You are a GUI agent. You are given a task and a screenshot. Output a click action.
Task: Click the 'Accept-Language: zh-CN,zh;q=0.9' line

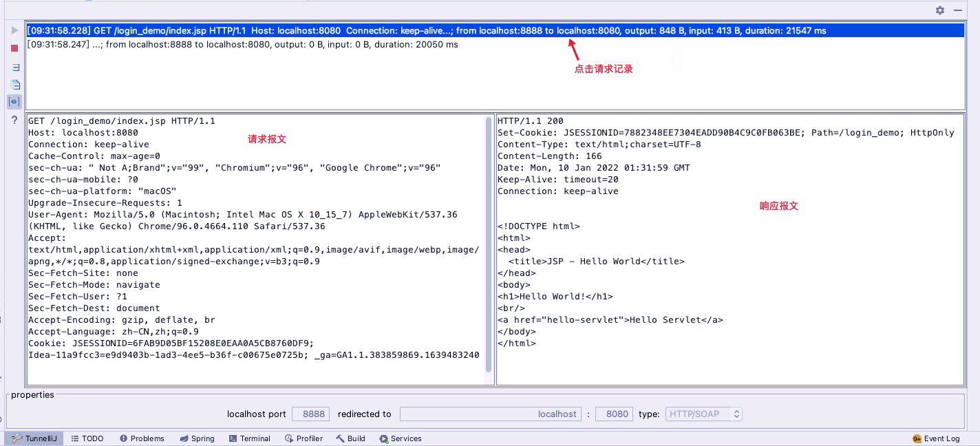coord(114,332)
